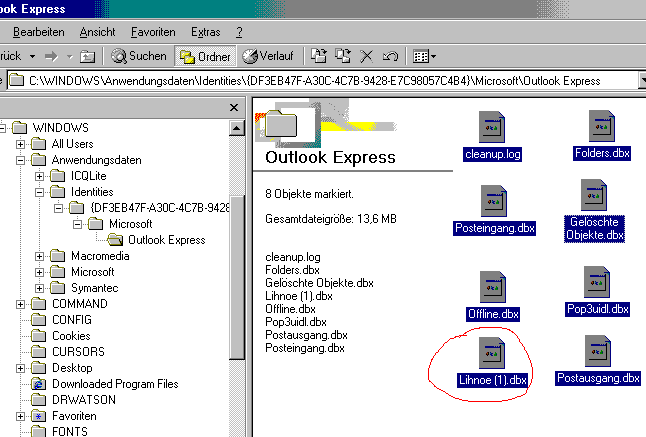Open the Back button dropdown arrow

point(32,56)
